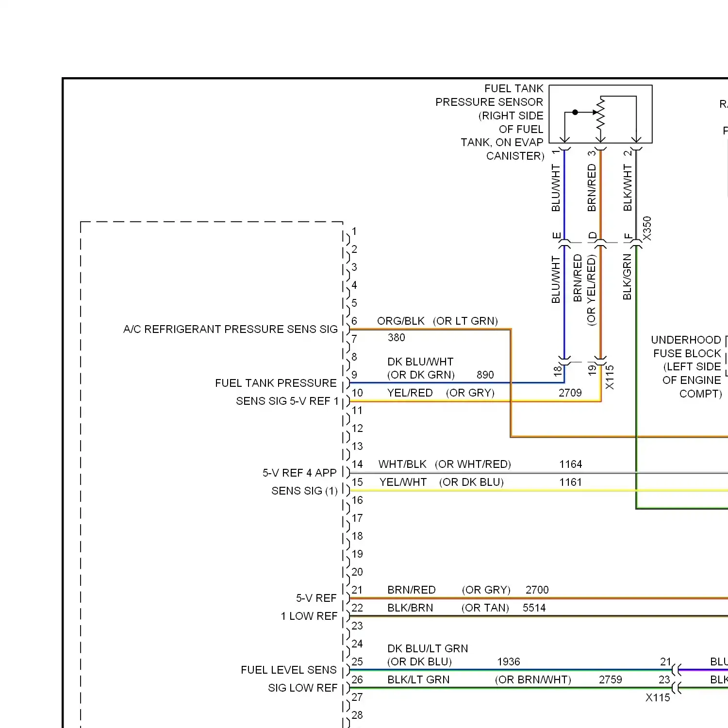The image size is (728, 728).
Task: Select the vertical BLK/WHT wire label
Action: click(628, 188)
